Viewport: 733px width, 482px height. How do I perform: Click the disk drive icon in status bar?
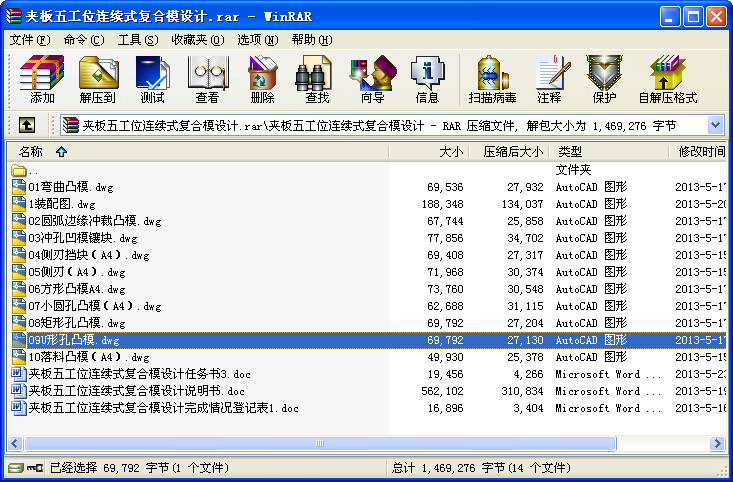click(15, 468)
